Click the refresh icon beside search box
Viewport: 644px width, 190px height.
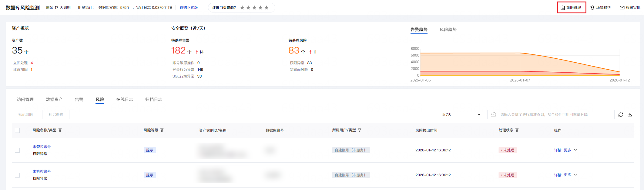pyautogui.click(x=621, y=115)
